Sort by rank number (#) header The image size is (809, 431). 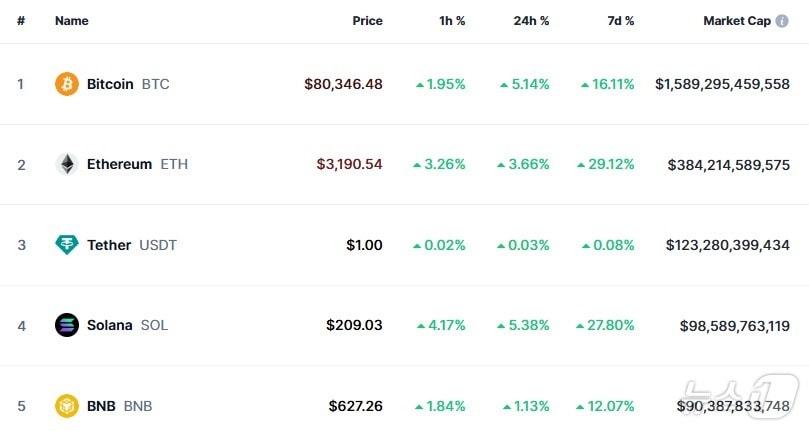click(x=20, y=21)
